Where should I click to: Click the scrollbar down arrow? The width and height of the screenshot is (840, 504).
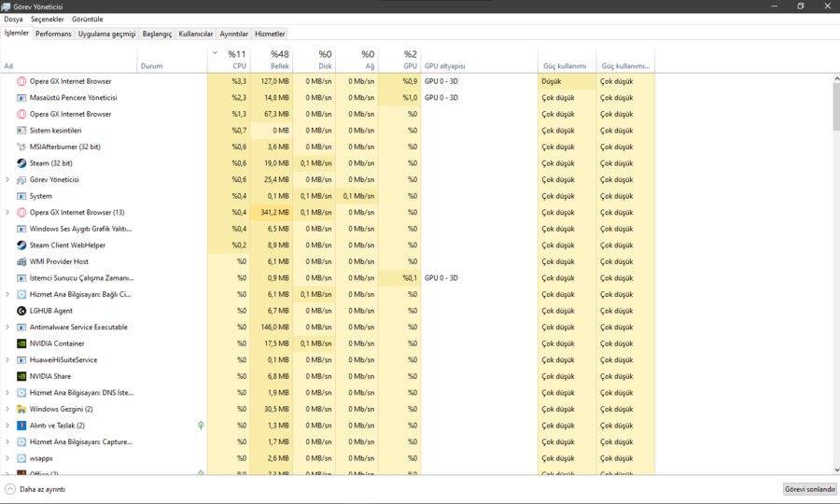click(x=836, y=469)
